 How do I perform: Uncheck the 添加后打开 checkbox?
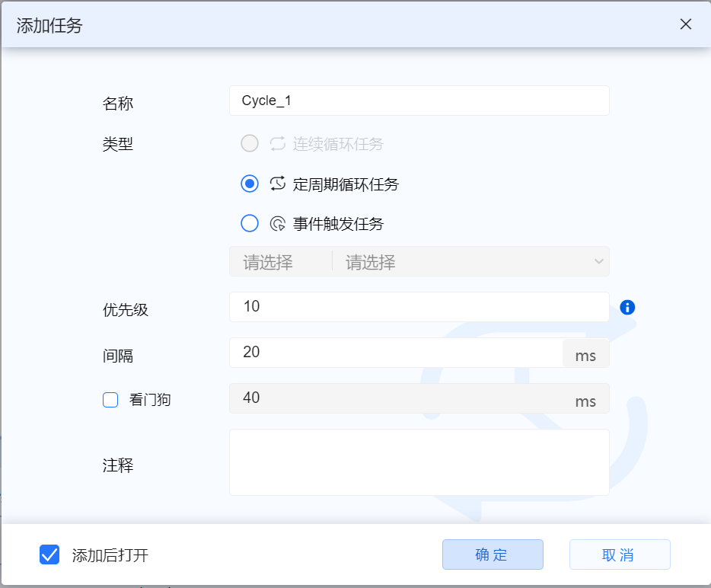click(x=49, y=554)
